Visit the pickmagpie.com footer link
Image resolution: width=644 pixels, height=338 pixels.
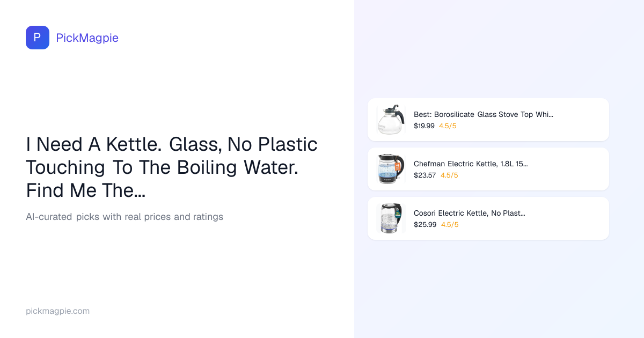(x=57, y=311)
